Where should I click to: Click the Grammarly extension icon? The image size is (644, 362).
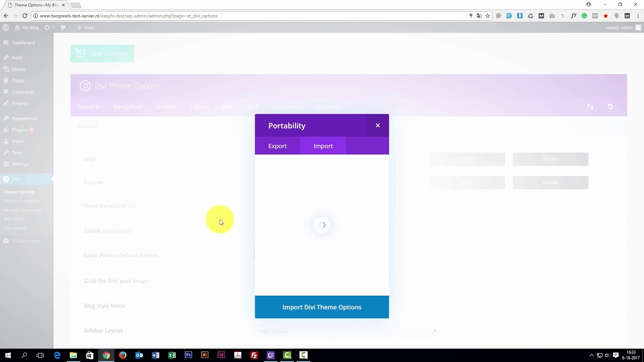[584, 16]
